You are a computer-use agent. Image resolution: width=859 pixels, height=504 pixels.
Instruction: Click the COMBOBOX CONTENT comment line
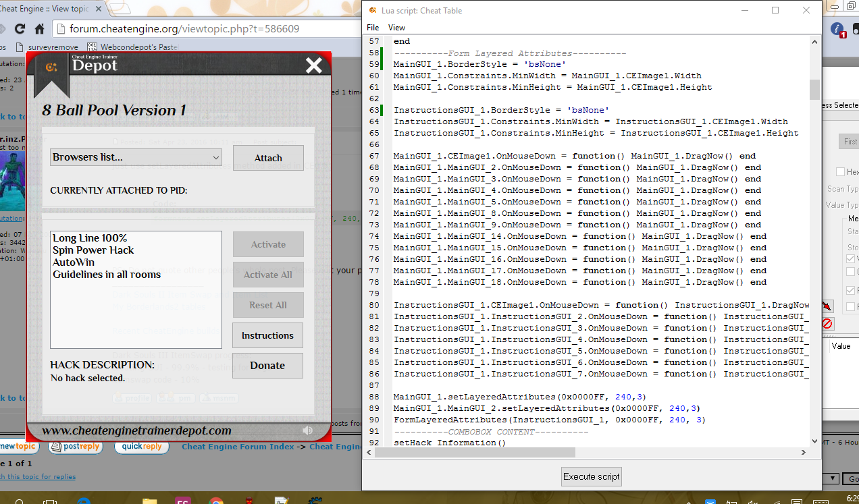[x=491, y=431]
